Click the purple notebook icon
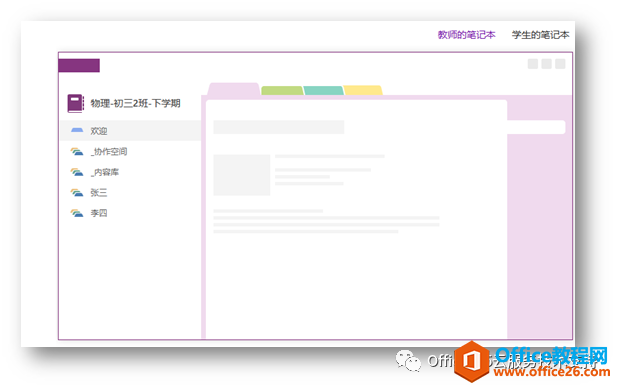Viewport: 617px width, 389px height. 76,103
